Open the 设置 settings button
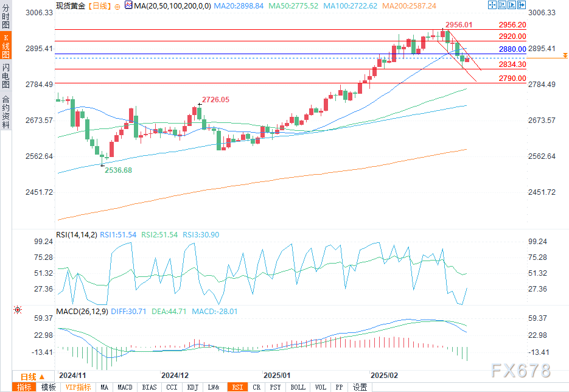 coord(360,387)
